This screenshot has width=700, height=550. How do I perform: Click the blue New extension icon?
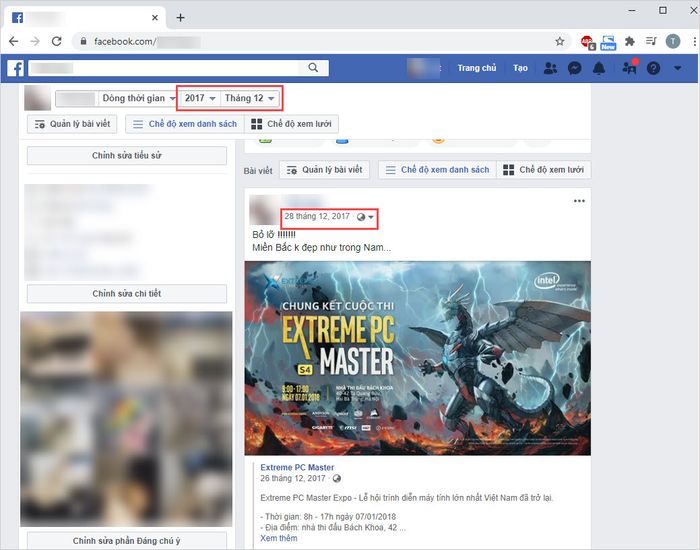tap(608, 42)
